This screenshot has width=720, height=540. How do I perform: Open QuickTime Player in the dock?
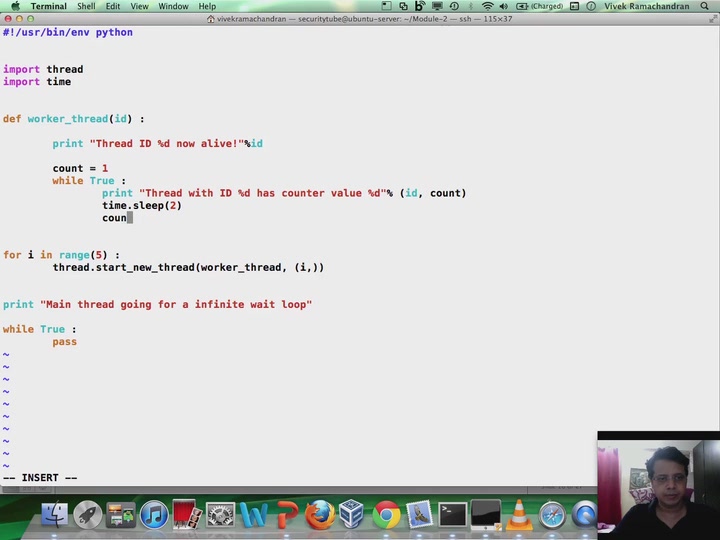point(585,515)
